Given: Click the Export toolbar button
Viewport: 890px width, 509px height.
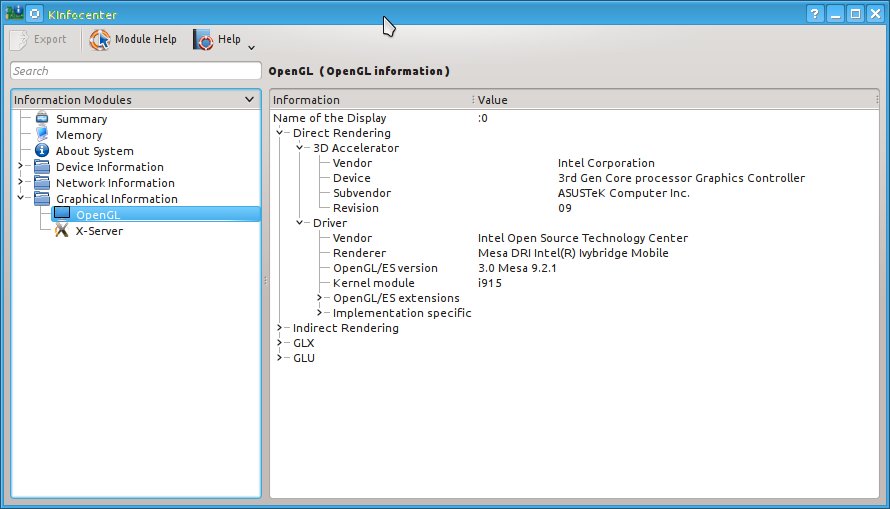Looking at the screenshot, I should coord(39,40).
